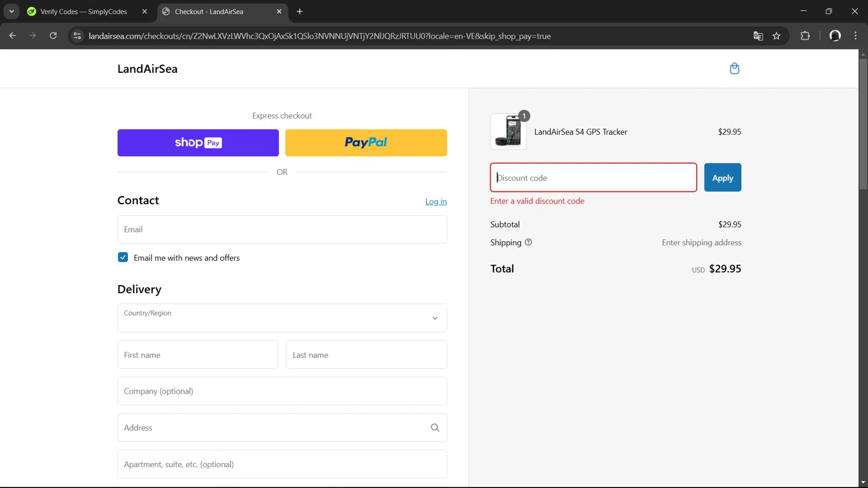Focus the Discount code field
This screenshot has width=868, height=488.
(594, 178)
